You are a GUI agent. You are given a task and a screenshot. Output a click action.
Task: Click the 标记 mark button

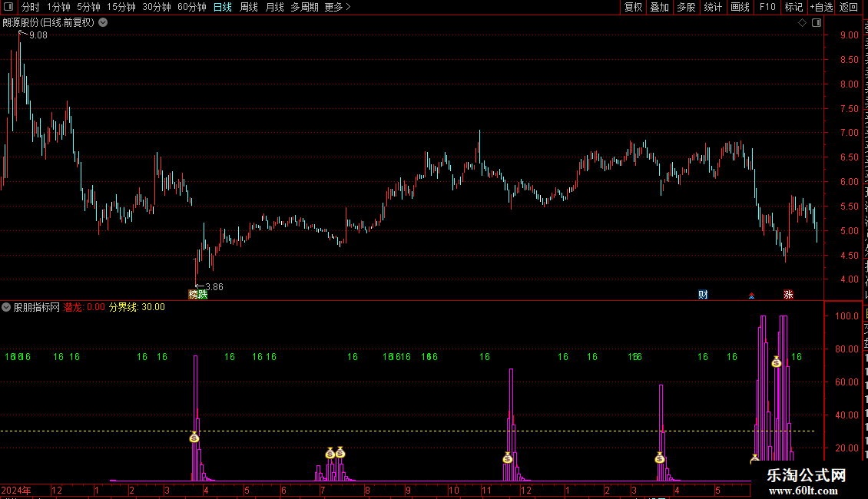coord(793,7)
